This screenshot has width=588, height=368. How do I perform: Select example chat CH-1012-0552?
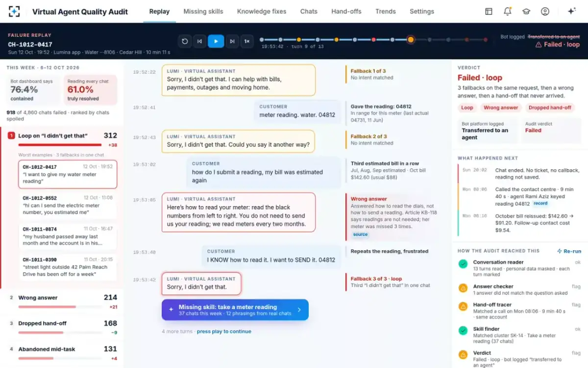pyautogui.click(x=68, y=205)
